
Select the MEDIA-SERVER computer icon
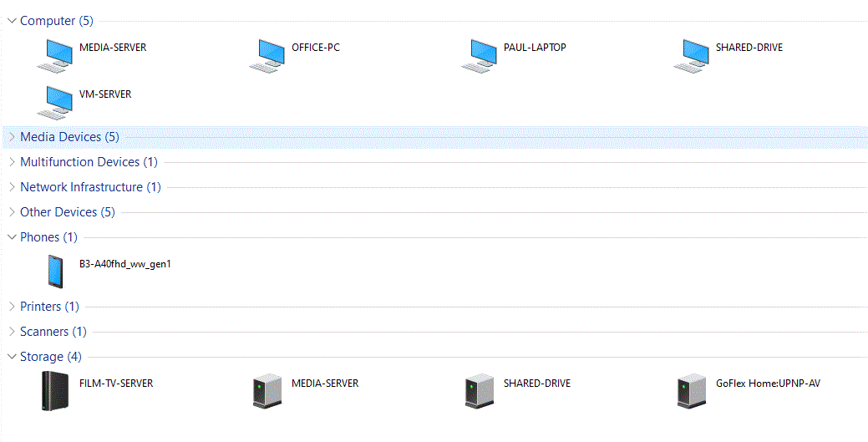pyautogui.click(x=55, y=55)
